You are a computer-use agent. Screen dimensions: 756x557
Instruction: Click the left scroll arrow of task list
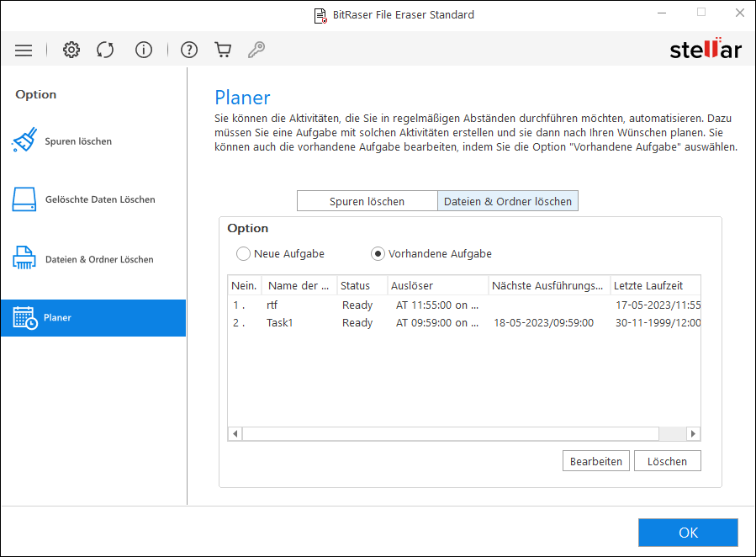(x=235, y=433)
